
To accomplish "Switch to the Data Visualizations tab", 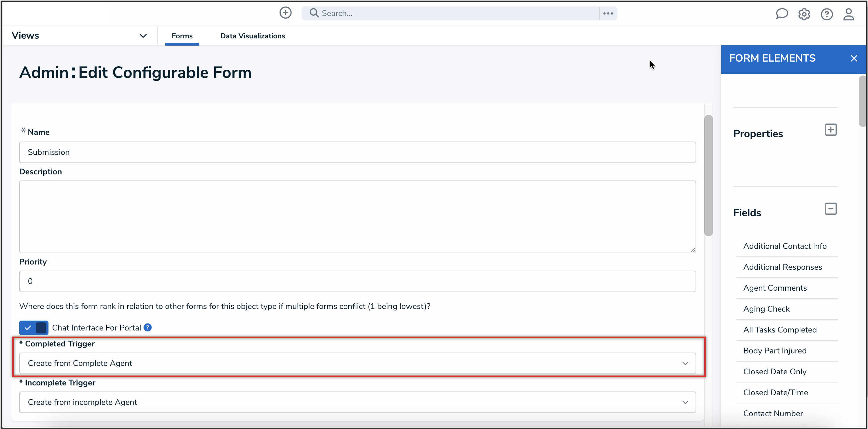I will click(x=252, y=36).
